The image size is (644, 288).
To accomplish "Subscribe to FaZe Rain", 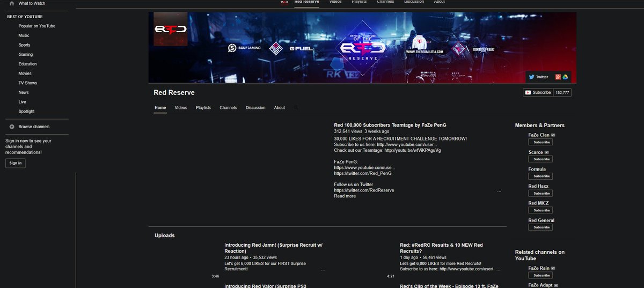I will tap(541, 275).
